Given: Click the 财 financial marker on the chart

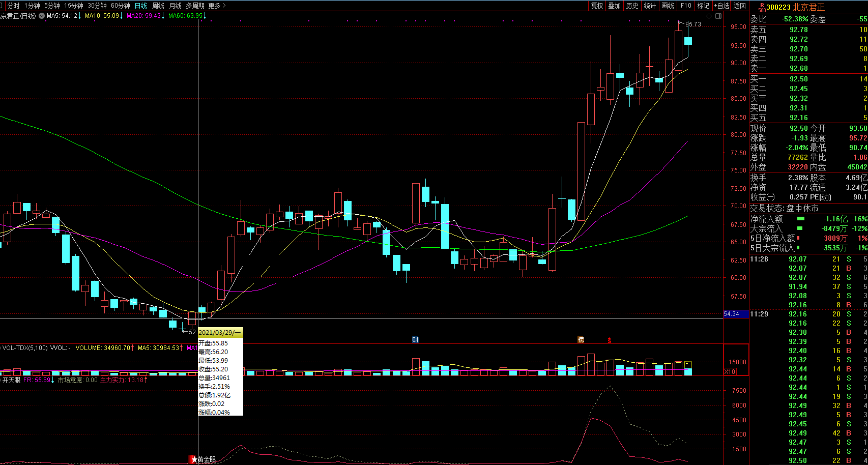Looking at the screenshot, I should (x=415, y=340).
